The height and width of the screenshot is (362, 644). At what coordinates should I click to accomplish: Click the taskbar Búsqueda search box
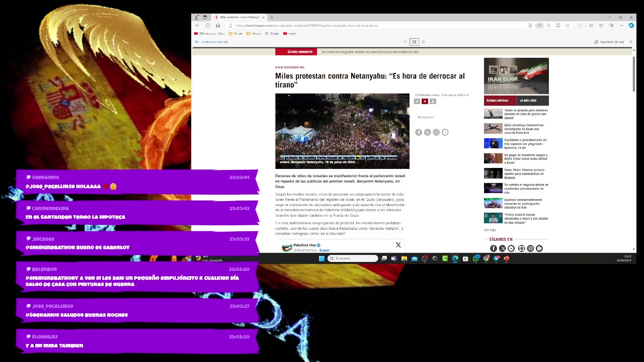click(x=353, y=258)
